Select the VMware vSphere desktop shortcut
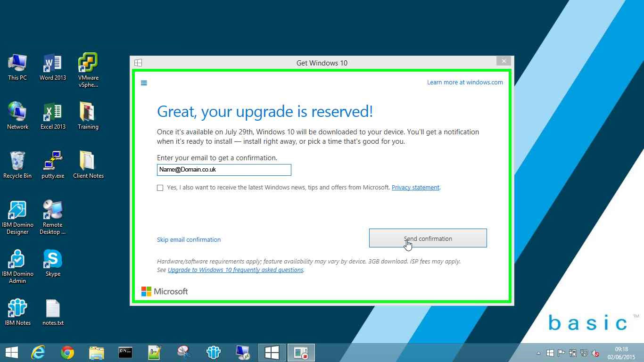644x362 pixels. click(88, 70)
